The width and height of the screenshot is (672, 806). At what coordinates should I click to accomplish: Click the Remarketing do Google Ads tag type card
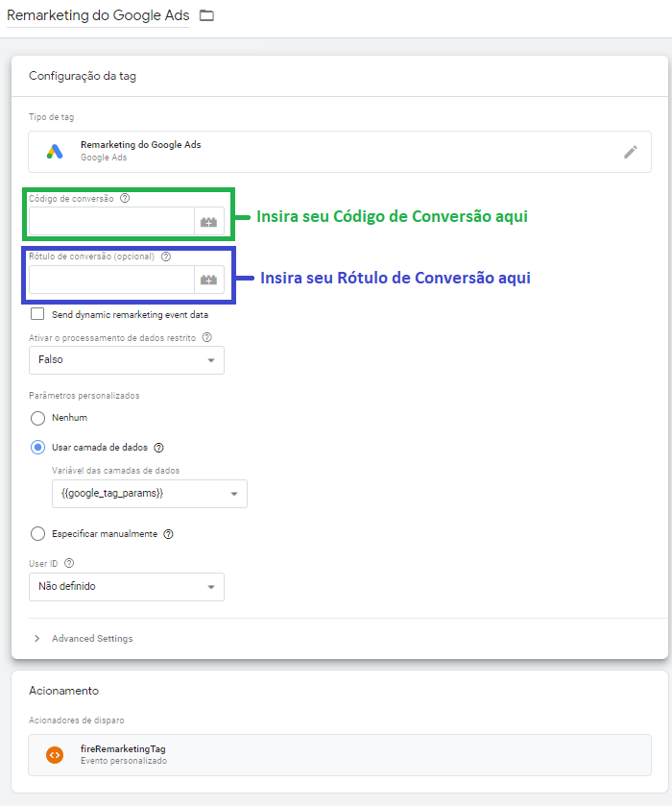click(340, 152)
